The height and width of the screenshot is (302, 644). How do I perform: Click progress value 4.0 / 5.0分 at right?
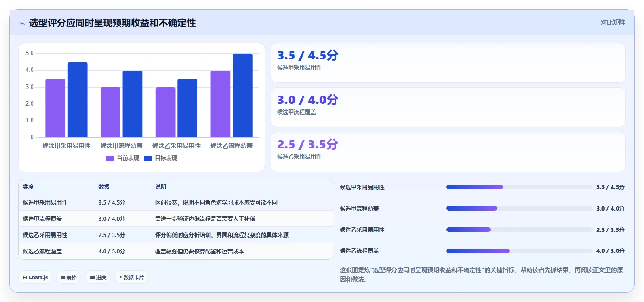pos(610,251)
